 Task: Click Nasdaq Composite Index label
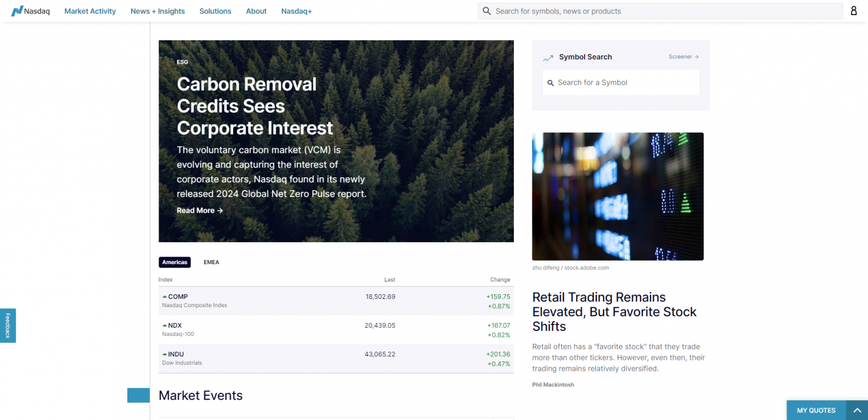[x=194, y=305]
